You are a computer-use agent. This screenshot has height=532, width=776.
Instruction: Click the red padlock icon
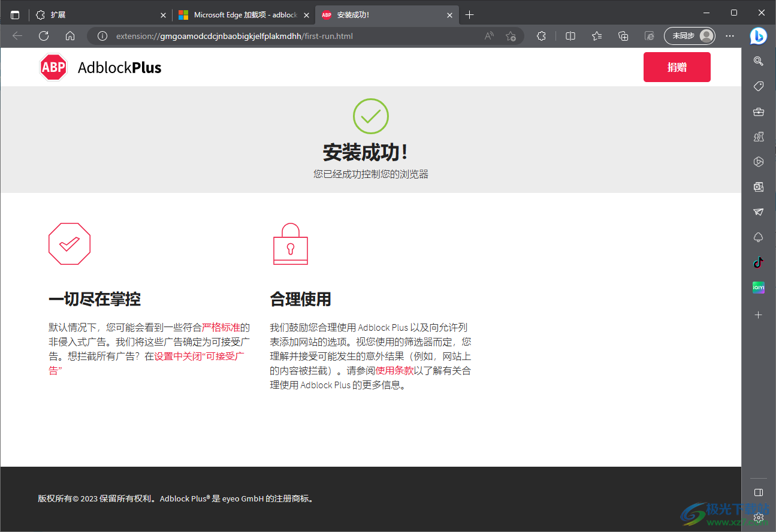click(x=291, y=244)
